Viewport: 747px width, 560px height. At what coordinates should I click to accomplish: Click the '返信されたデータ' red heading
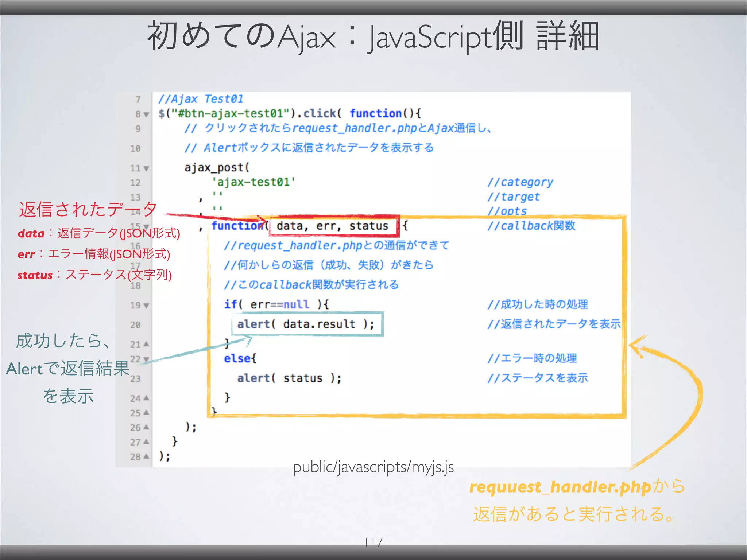click(x=88, y=210)
